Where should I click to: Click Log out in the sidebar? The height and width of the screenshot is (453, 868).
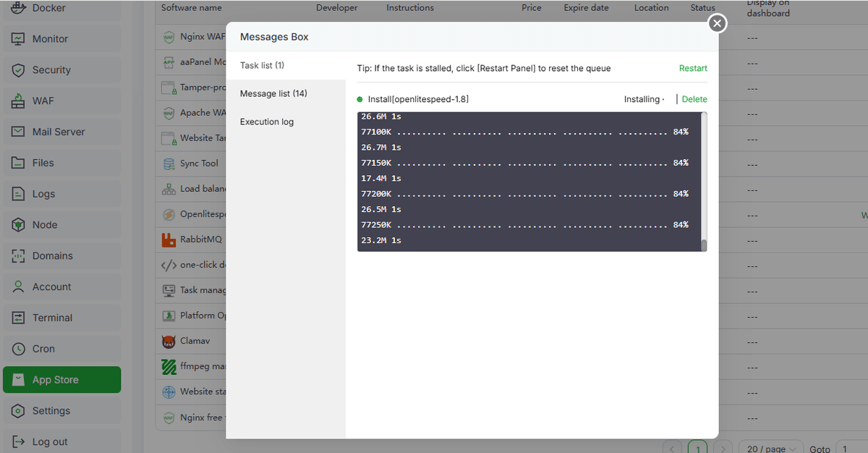49,441
